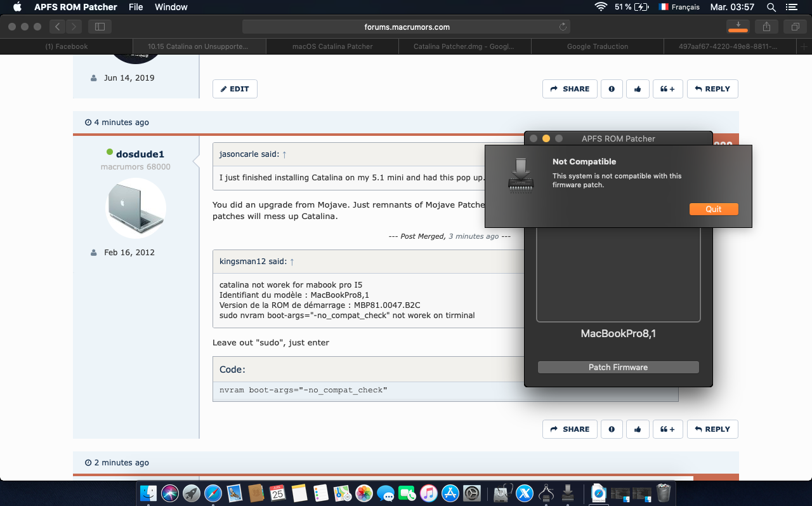The width and height of the screenshot is (812, 506).
Task: Open Maps from the Dock
Action: [x=343, y=493]
